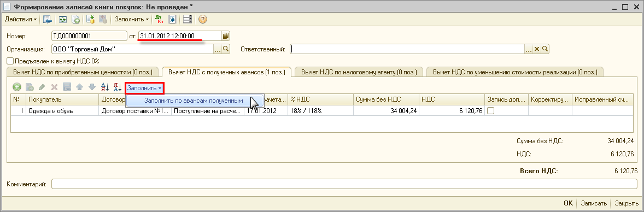Image resolution: width=644 pixels, height=212 pixels.
Task: Click the % НДС column header
Action: click(320, 99)
